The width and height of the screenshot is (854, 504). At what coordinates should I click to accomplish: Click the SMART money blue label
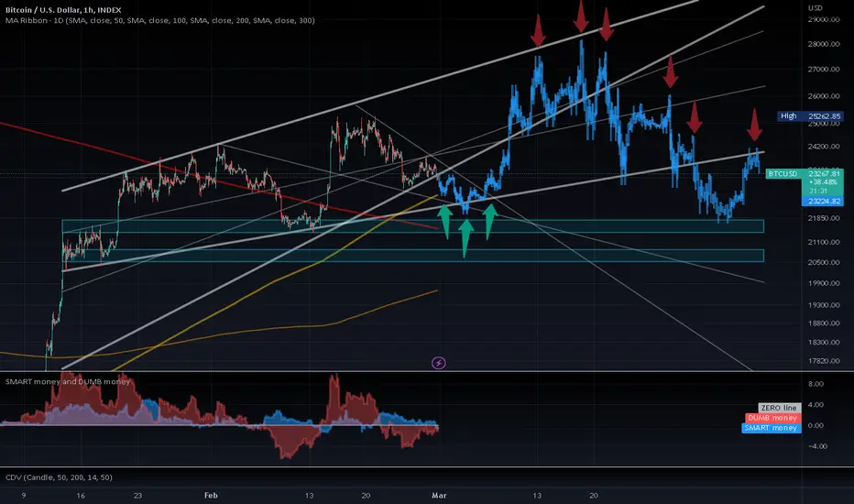coord(771,428)
